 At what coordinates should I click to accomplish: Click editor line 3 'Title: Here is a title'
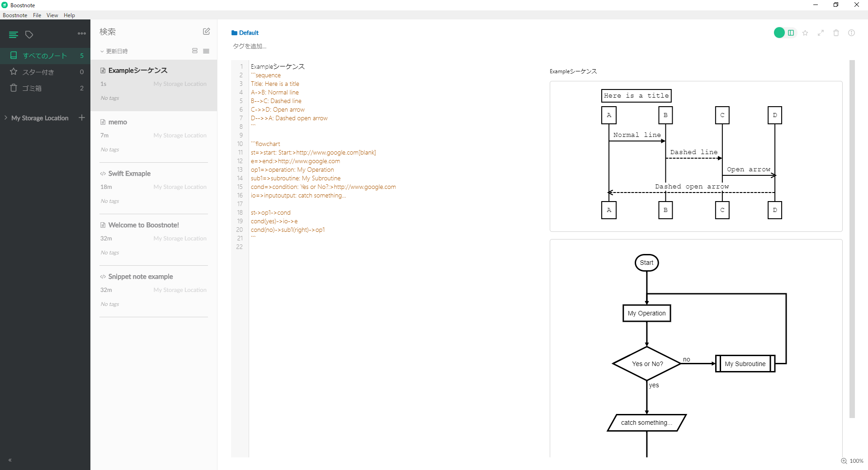coord(275,84)
